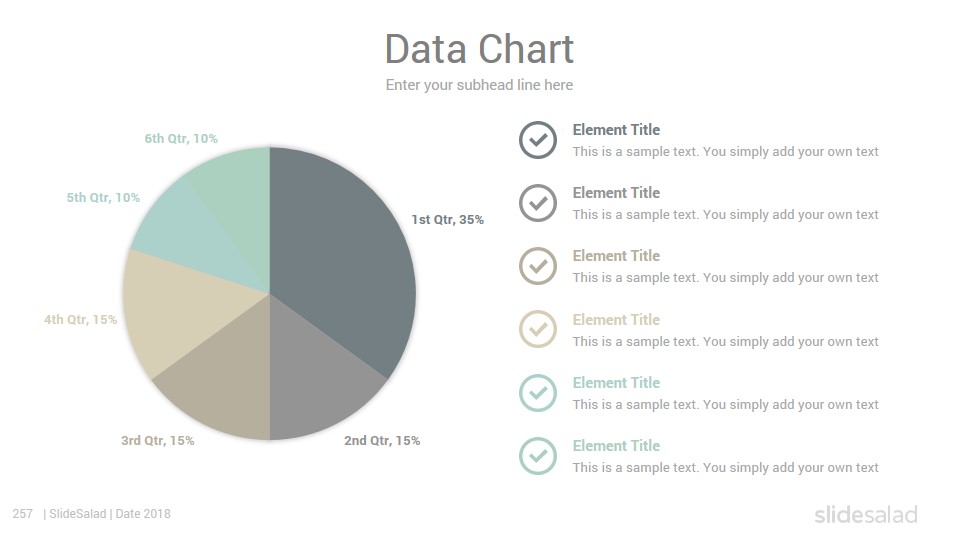Click the mint green checkmark icon in last row

coord(538,456)
